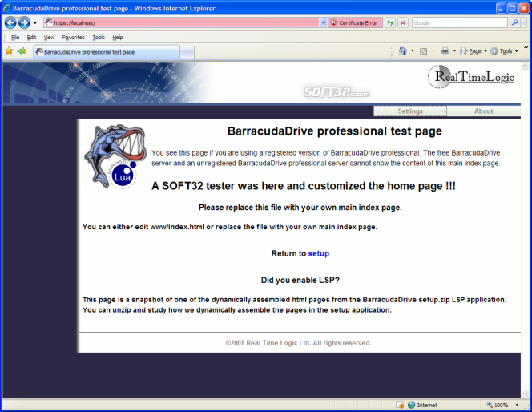Viewport: 532px width, 412px height.
Task: Click the Refresh page icon
Action: [390, 22]
